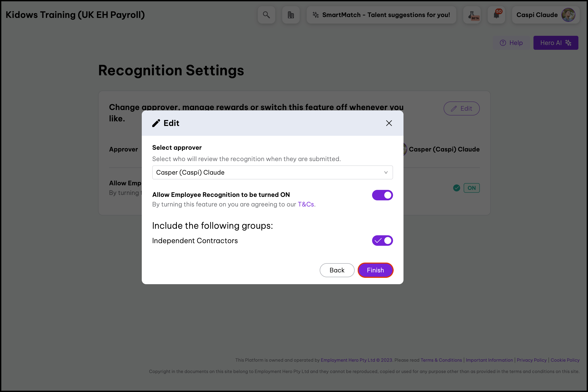588x392 pixels.
Task: Open Privacy Policy footer link
Action: click(x=532, y=360)
